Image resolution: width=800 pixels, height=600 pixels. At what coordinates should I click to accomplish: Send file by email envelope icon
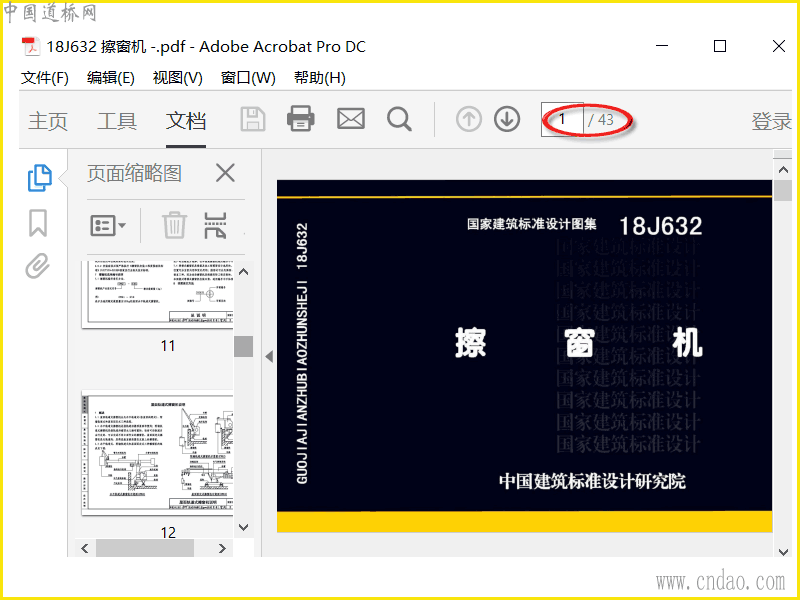coord(351,119)
